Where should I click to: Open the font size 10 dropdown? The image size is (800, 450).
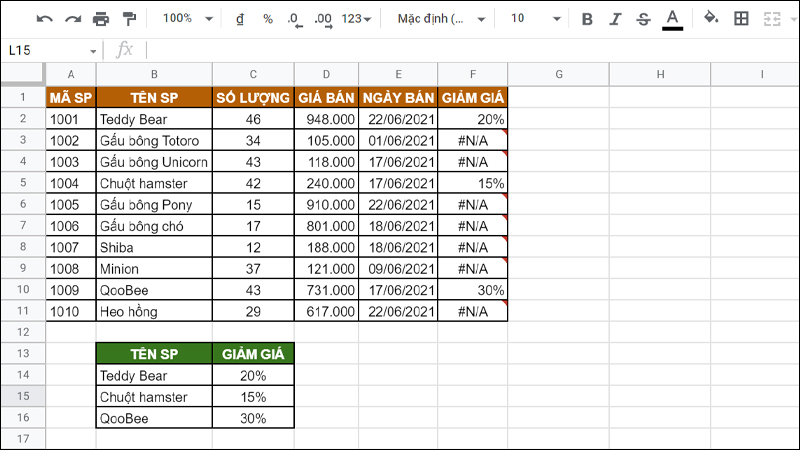(535, 19)
